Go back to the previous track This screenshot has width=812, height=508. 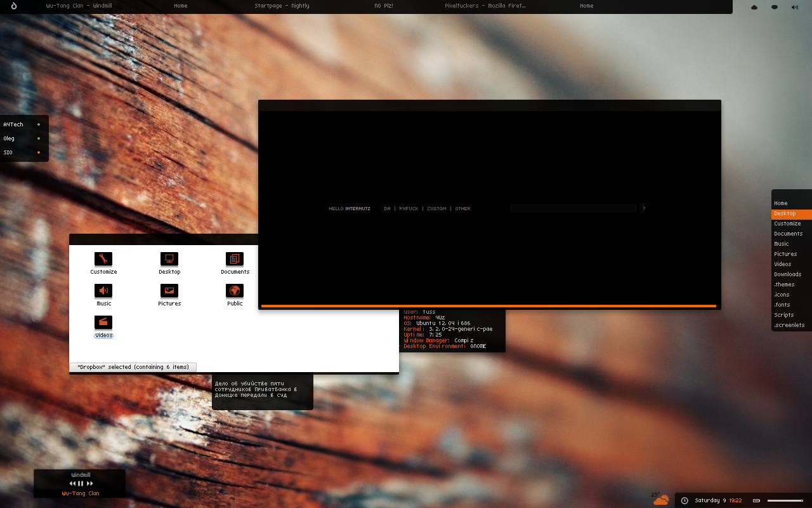click(x=72, y=484)
